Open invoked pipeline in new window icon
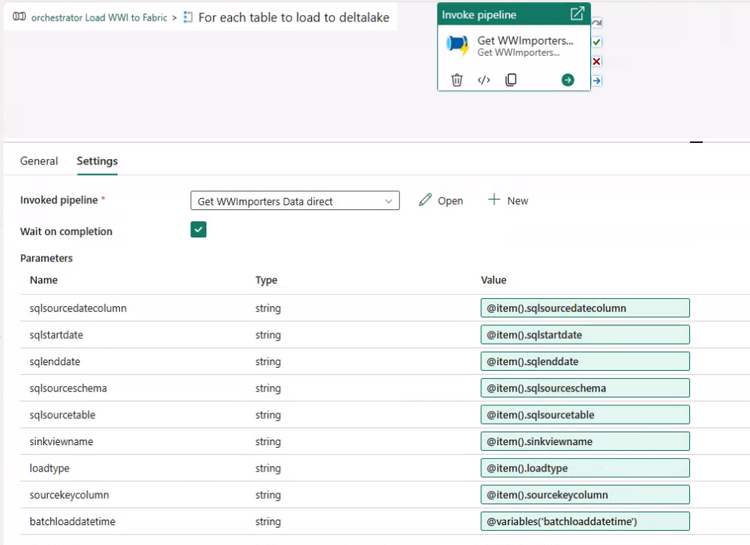 tap(577, 13)
